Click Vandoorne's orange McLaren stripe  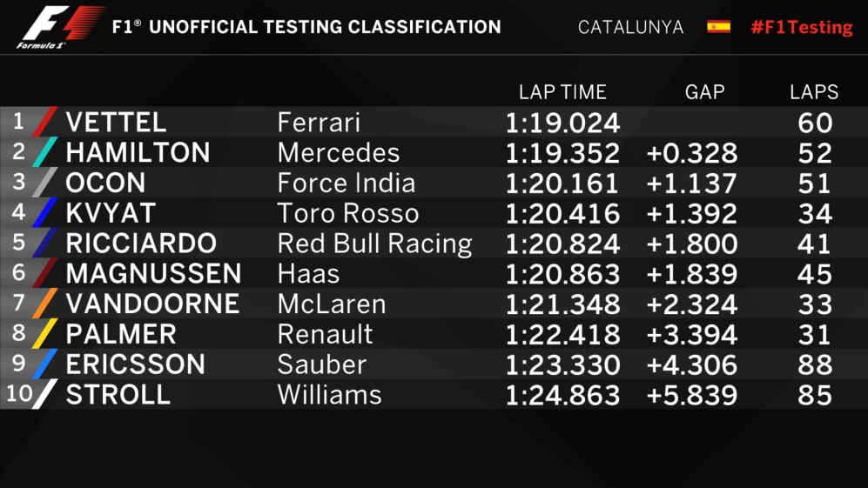point(44,304)
